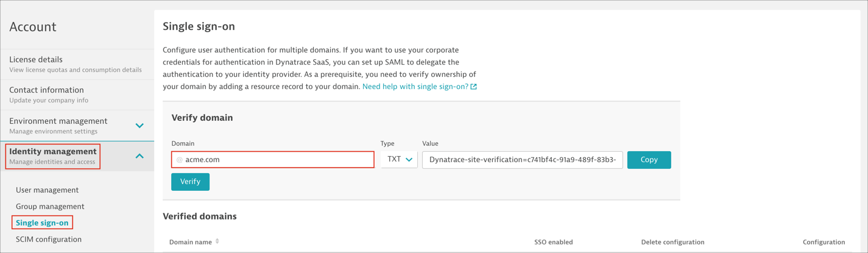This screenshot has height=253, width=868.
Task: Collapse Identity management using the up chevron
Action: [139, 156]
